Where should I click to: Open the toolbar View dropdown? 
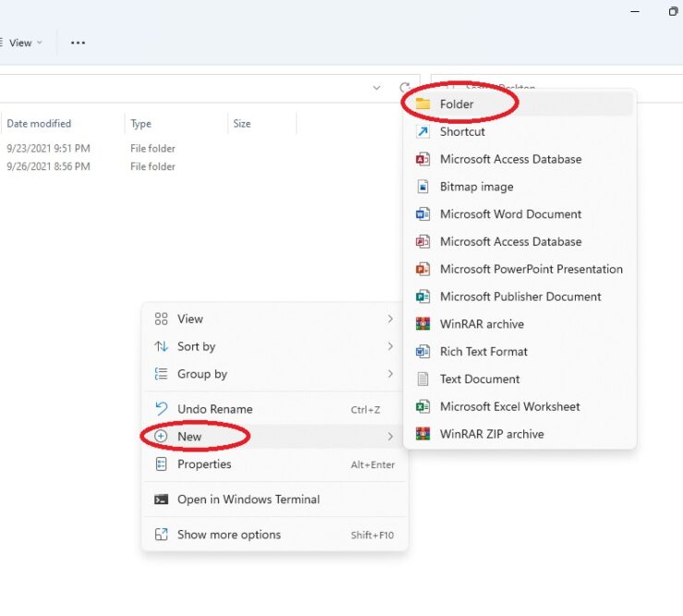tap(23, 42)
